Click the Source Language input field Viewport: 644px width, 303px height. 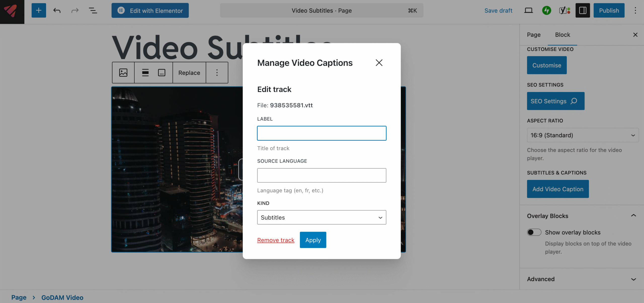(321, 175)
